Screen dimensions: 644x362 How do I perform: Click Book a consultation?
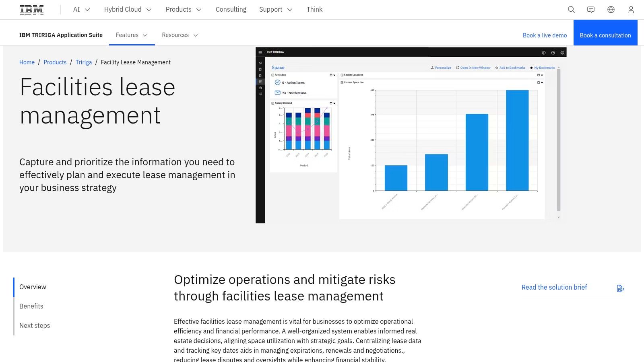605,35
